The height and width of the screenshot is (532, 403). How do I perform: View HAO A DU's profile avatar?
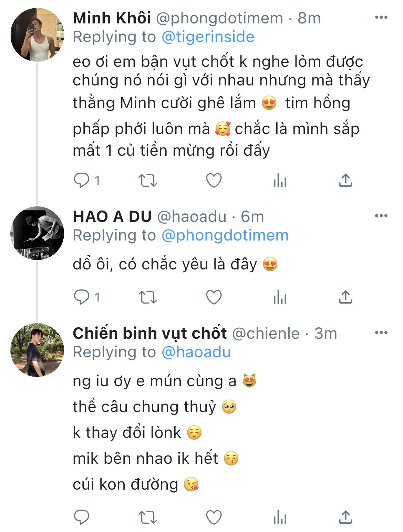(37, 233)
